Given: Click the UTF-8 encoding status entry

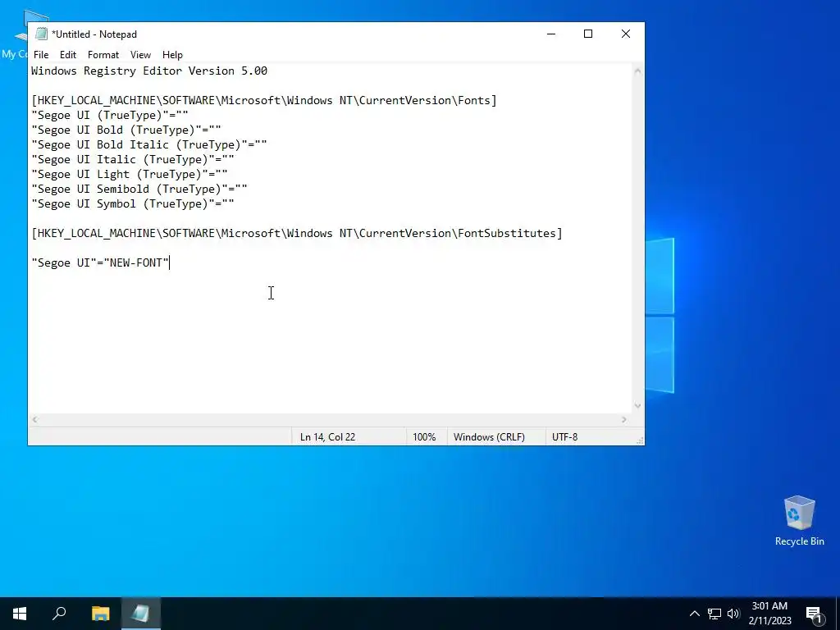Looking at the screenshot, I should pos(564,436).
